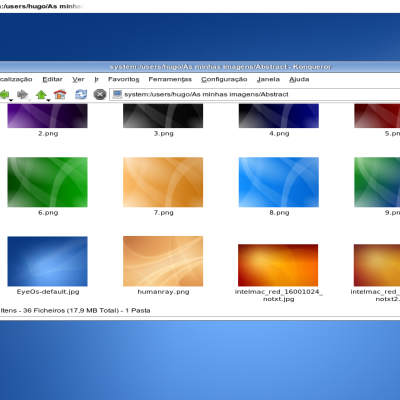Go back with the green back arrow

point(4,94)
